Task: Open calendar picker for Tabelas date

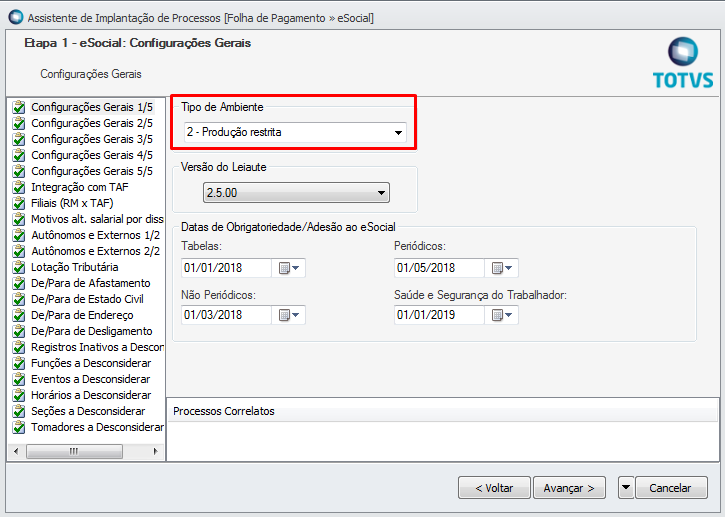Action: tap(289, 268)
